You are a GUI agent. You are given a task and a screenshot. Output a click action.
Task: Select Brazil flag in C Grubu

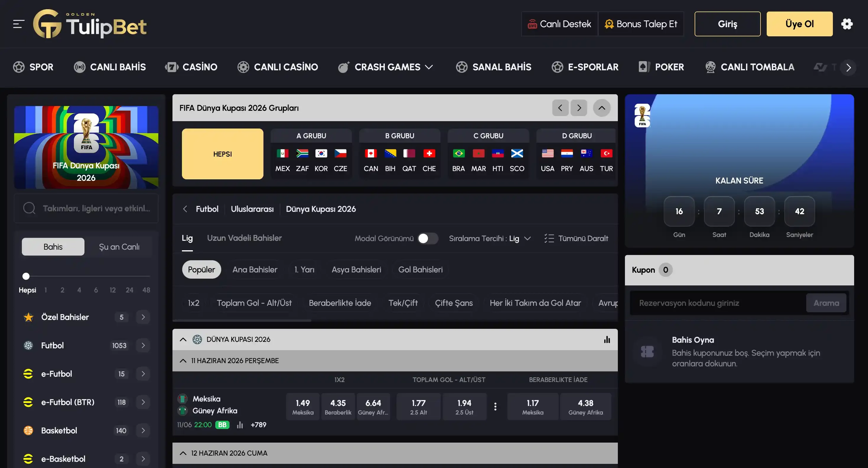(x=459, y=153)
